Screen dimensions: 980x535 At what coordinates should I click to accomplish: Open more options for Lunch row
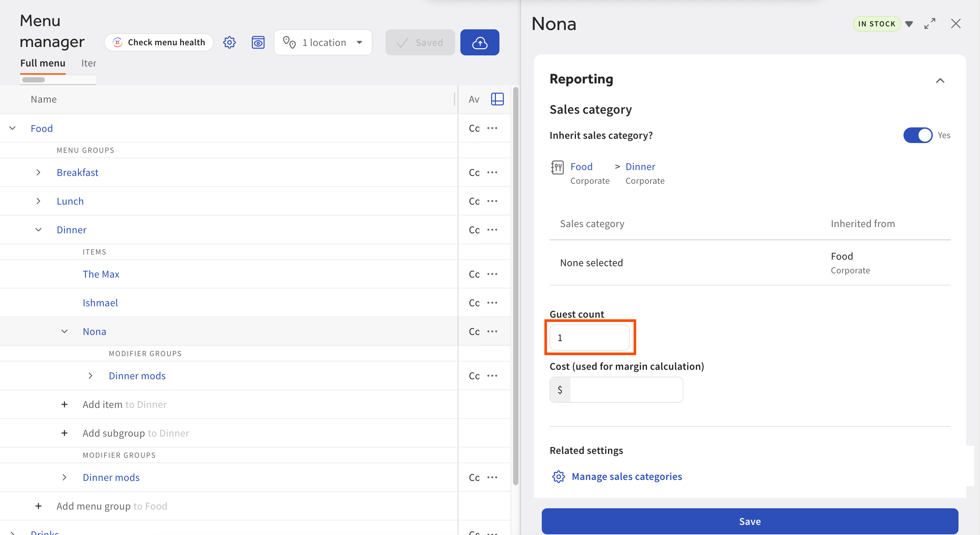coord(492,201)
